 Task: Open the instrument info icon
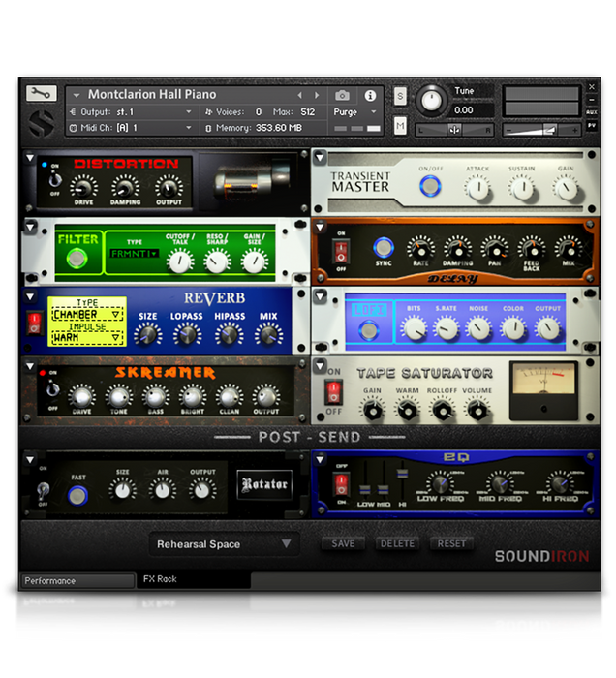point(370,96)
